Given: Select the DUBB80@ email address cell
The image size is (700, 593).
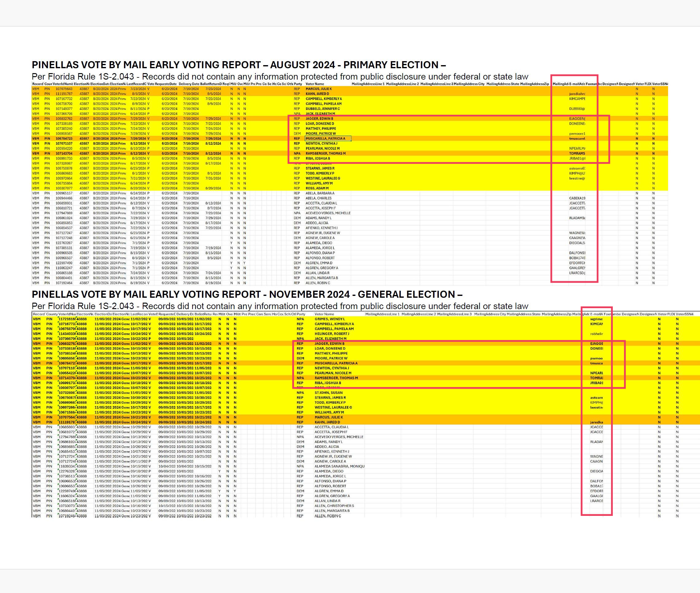Looking at the screenshot, I should pyautogui.click(x=577, y=108).
